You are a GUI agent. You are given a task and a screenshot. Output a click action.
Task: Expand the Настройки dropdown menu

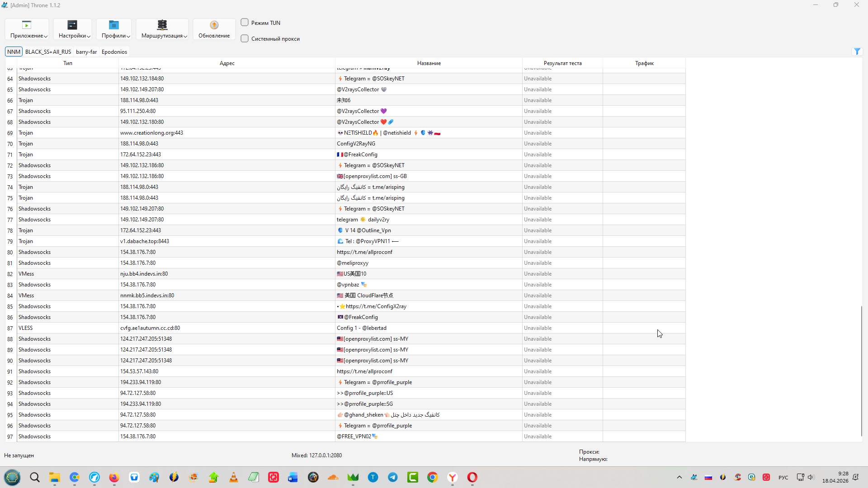75,36
